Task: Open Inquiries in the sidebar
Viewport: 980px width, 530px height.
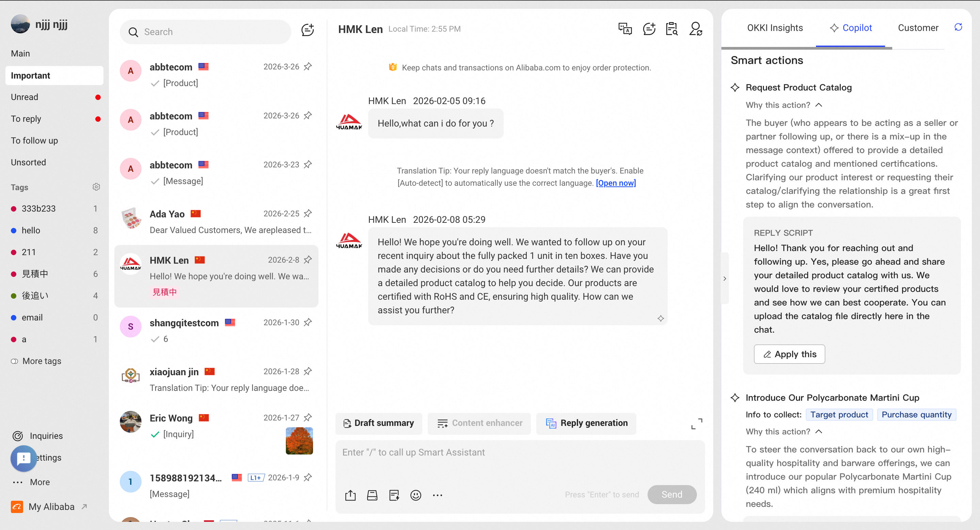Action: 46,436
